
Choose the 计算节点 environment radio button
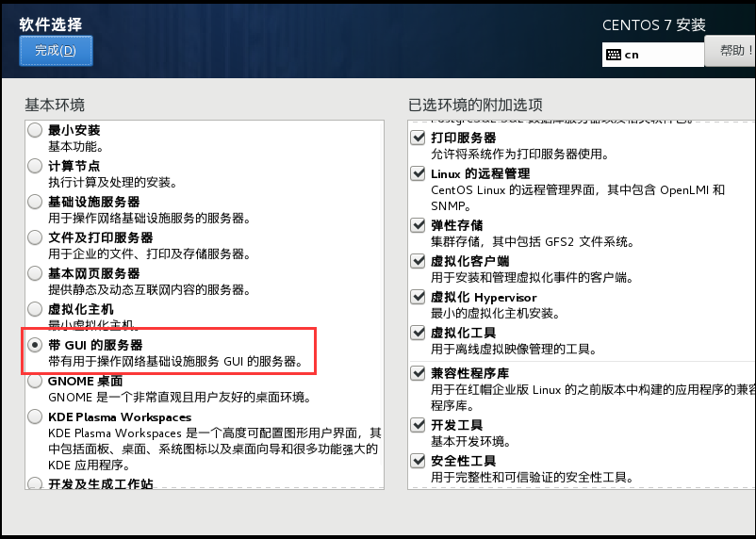[35, 166]
